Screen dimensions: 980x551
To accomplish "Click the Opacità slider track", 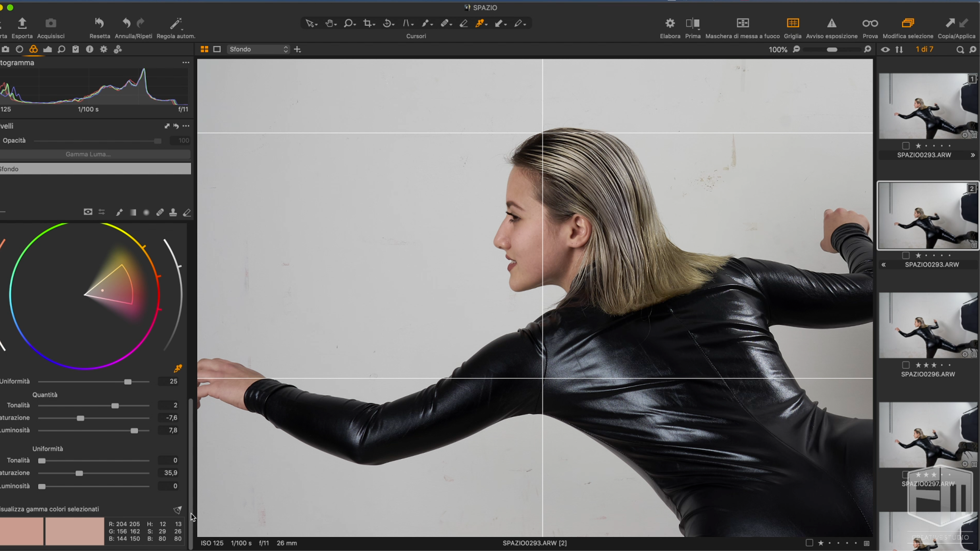I will (97, 141).
